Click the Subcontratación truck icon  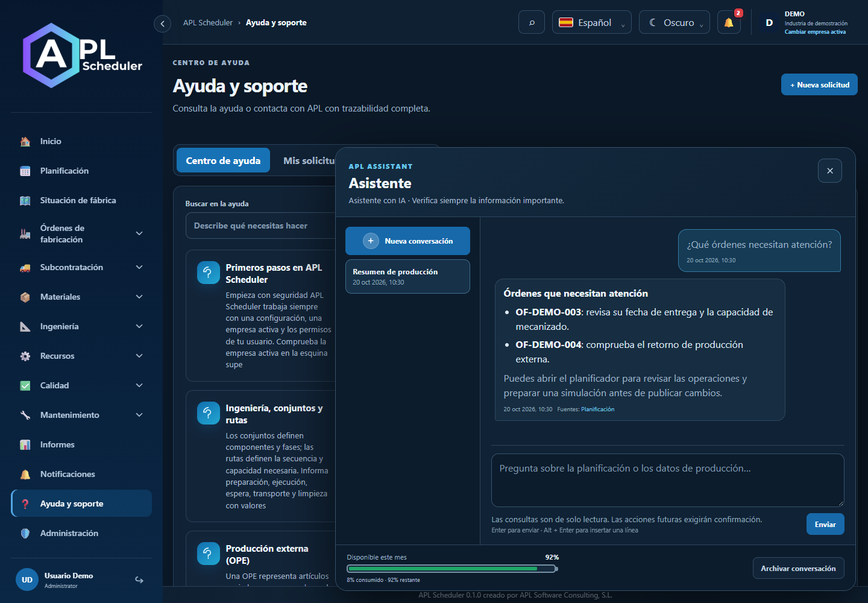pos(25,267)
